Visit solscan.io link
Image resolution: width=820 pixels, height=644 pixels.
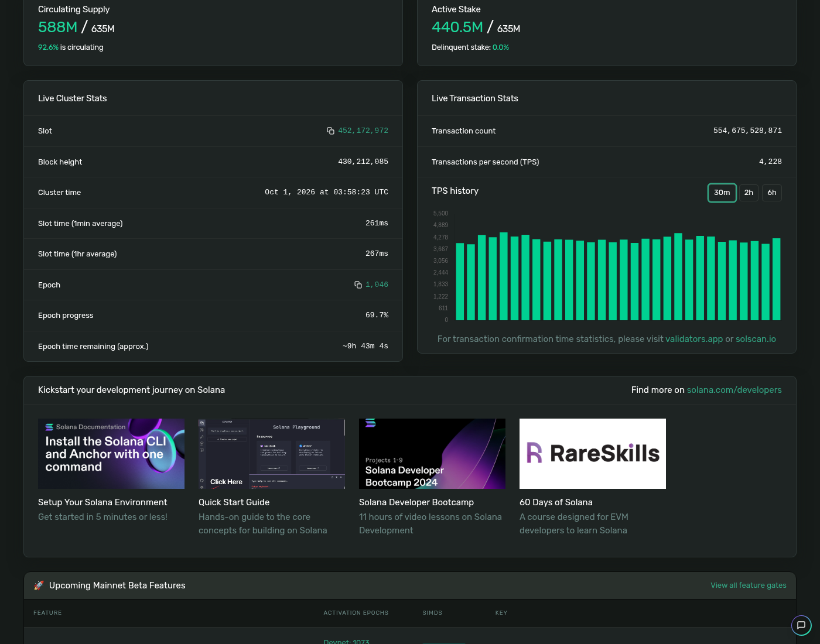756,339
